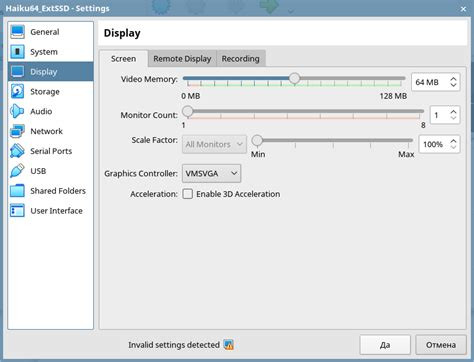Open the Network settings icon

(17, 131)
